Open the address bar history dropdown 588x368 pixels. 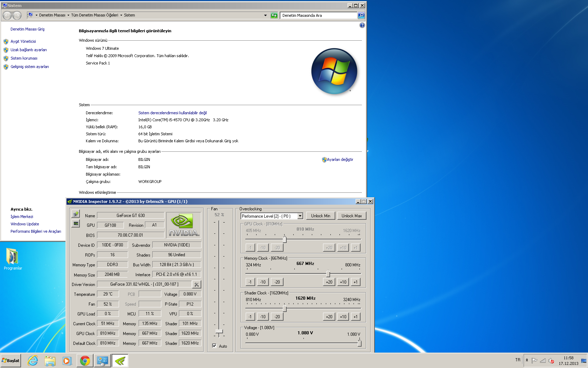tap(265, 15)
